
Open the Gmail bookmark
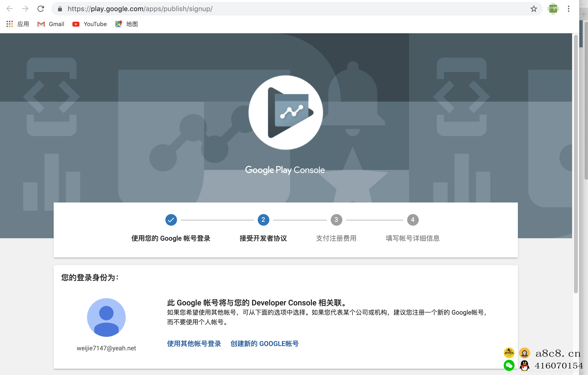tap(51, 24)
